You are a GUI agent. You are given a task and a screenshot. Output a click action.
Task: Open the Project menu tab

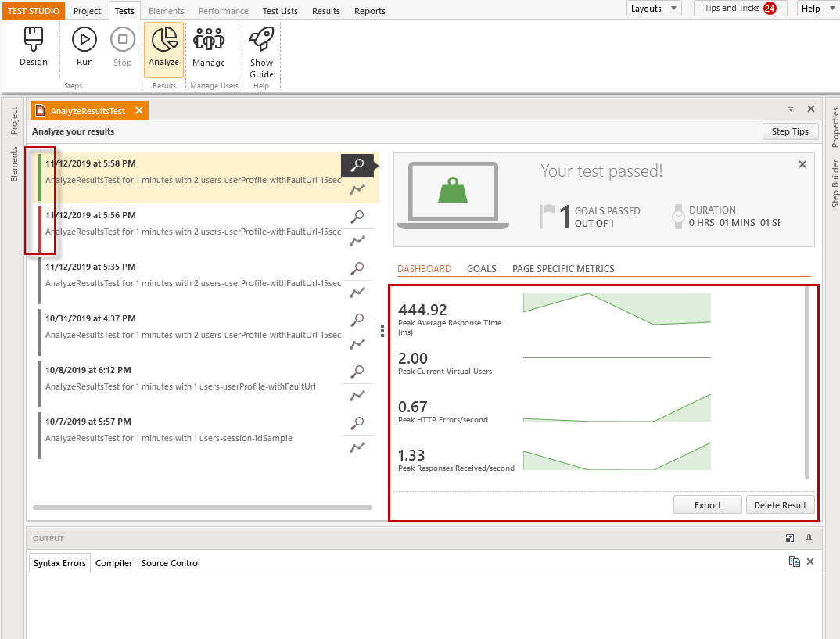(87, 11)
